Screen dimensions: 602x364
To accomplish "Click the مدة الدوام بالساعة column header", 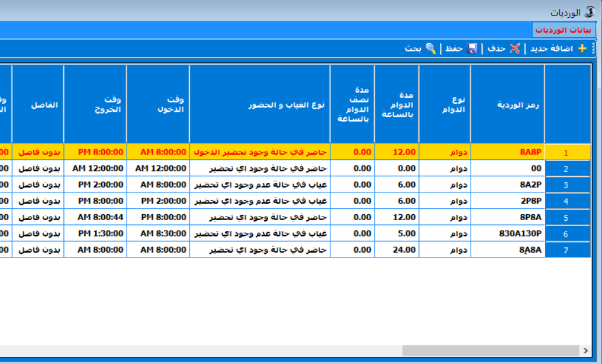I will pyautogui.click(x=397, y=104).
